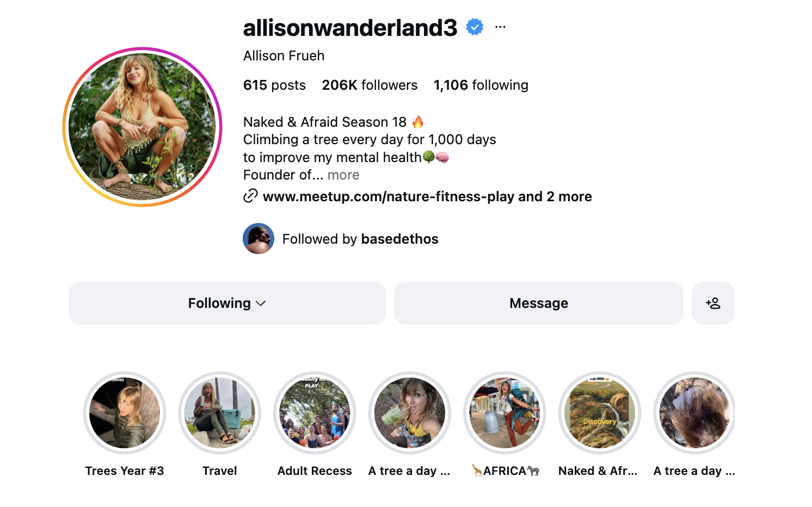Click the basedethos username link
The width and height of the screenshot is (812, 507).
pos(399,239)
